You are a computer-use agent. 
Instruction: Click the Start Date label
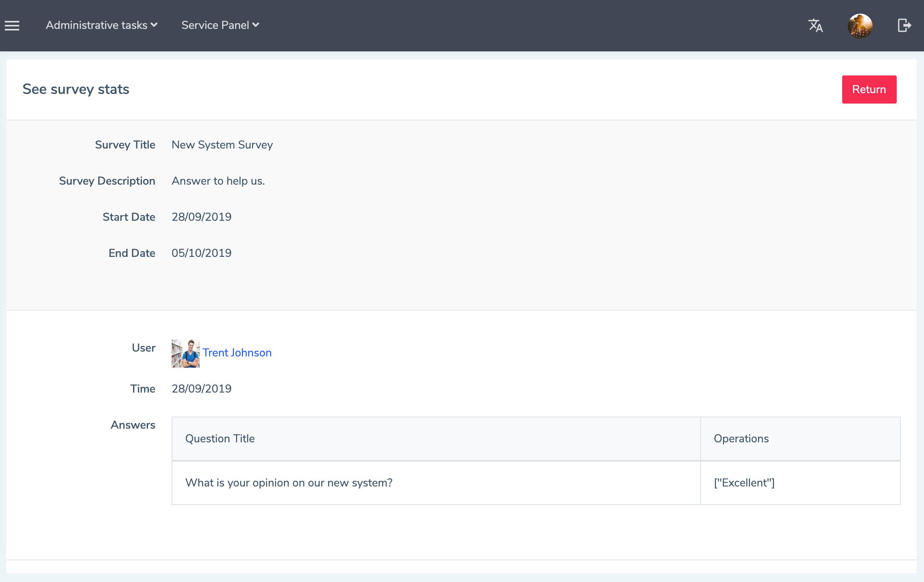(x=129, y=217)
